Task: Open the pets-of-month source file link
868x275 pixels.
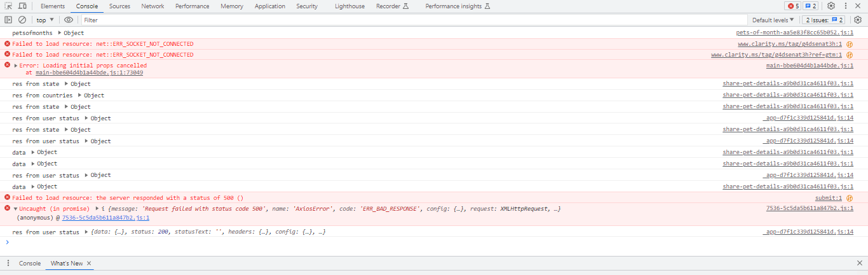Action: (794, 32)
